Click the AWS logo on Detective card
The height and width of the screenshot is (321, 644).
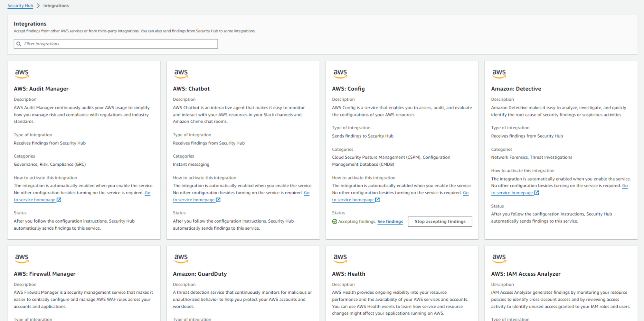pyautogui.click(x=499, y=74)
